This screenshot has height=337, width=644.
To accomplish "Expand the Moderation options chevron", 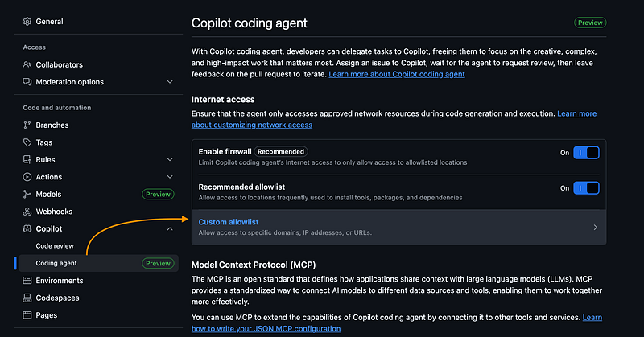I will pos(170,82).
